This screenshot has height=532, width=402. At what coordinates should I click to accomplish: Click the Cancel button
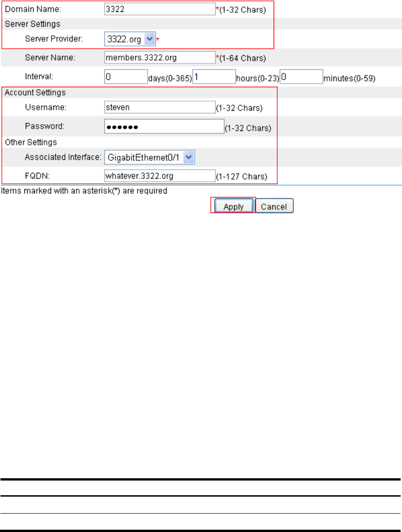pos(274,206)
